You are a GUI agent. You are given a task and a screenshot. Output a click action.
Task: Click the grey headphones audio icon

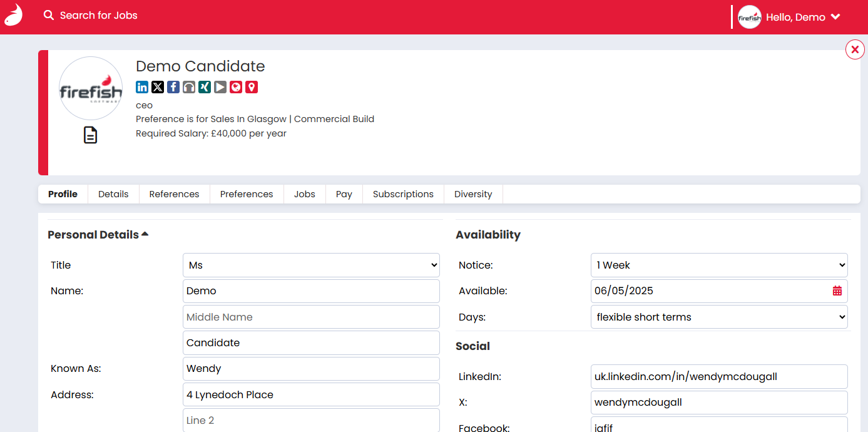(x=189, y=87)
